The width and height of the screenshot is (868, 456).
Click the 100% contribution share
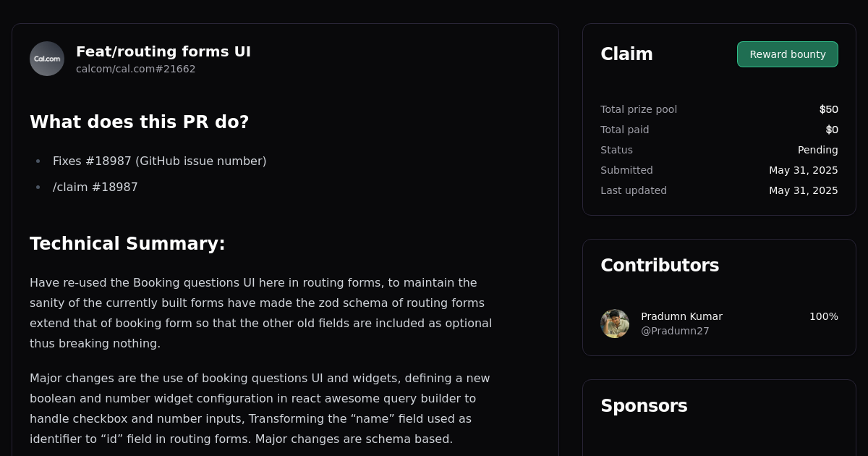pos(824,316)
